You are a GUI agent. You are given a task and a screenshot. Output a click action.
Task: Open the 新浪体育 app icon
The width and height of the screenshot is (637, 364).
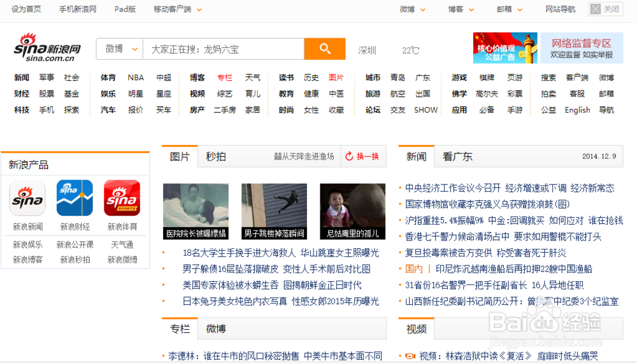122,198
